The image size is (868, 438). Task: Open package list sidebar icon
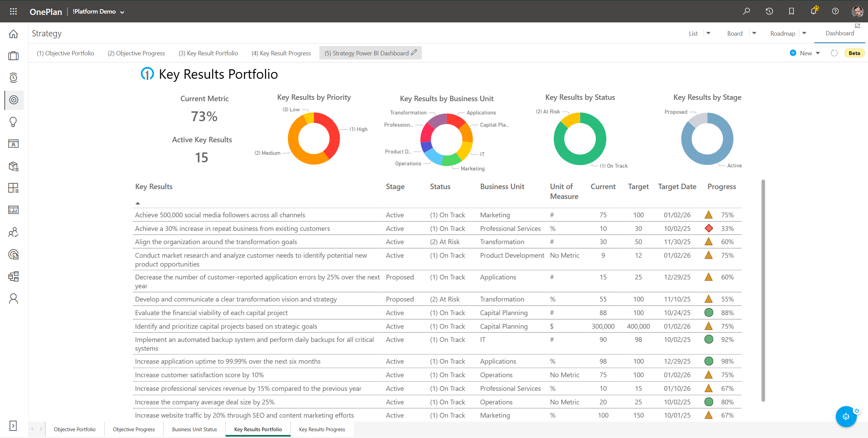tap(13, 166)
